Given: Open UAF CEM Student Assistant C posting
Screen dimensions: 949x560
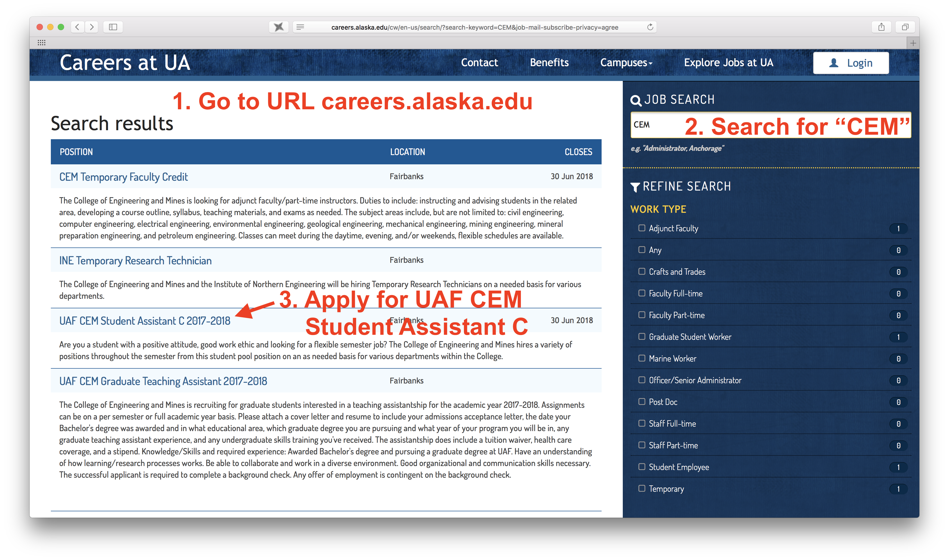Looking at the screenshot, I should pos(145,321).
